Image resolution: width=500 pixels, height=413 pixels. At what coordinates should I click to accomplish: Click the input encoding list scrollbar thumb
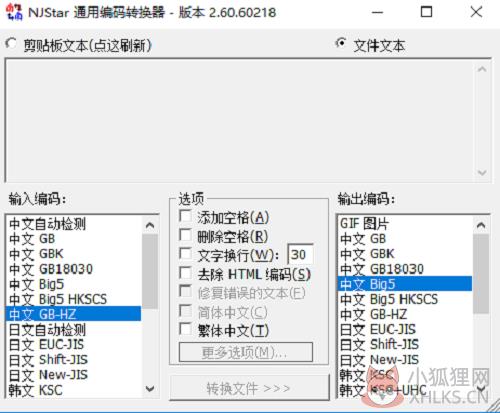[150, 272]
